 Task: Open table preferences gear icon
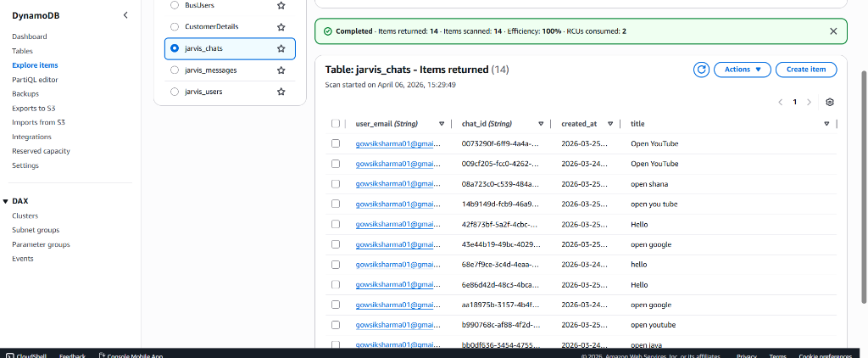click(x=829, y=102)
